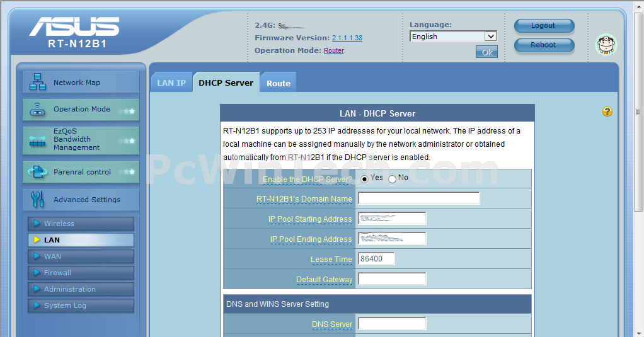Click the Reboot button
The width and height of the screenshot is (644, 337).
(x=544, y=45)
